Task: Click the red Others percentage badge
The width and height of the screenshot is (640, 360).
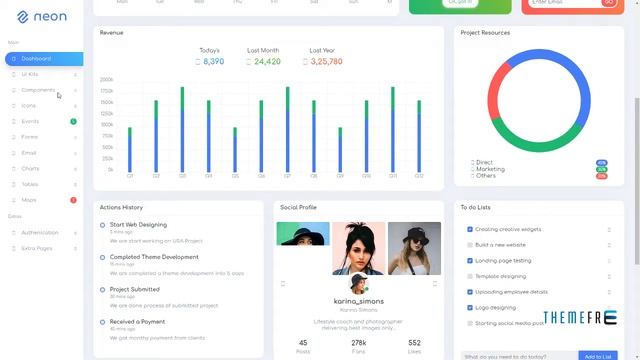Action: tap(602, 176)
